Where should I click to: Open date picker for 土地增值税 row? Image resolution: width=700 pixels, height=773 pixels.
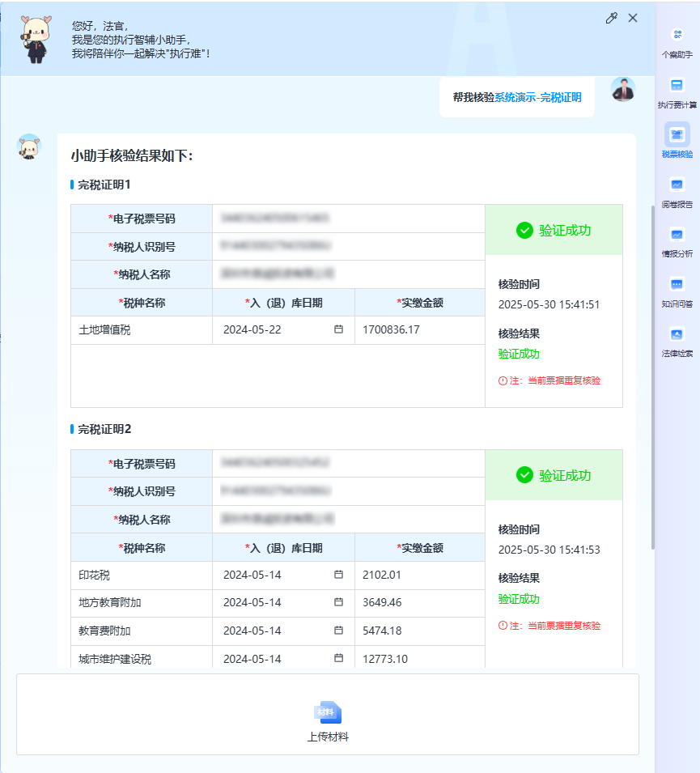tap(338, 329)
